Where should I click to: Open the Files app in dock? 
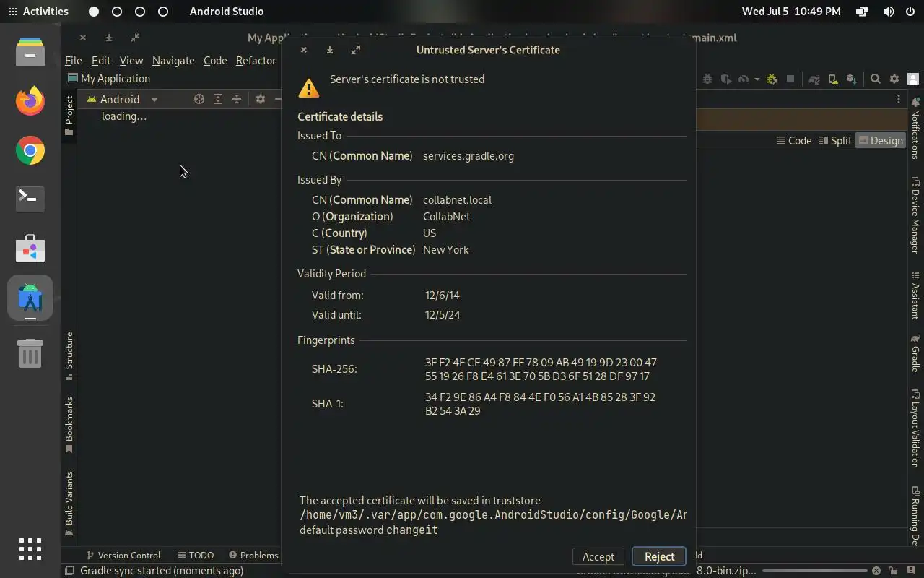tap(30, 53)
